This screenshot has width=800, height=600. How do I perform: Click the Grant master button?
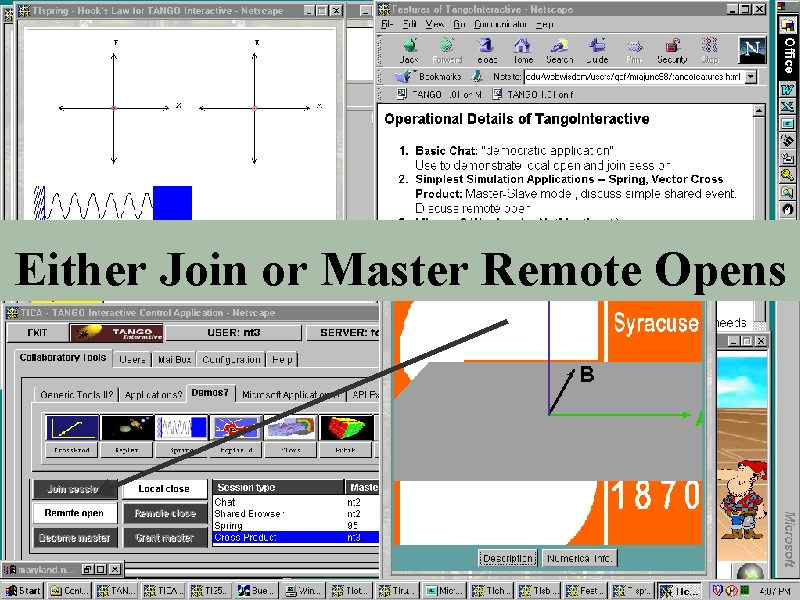[165, 538]
